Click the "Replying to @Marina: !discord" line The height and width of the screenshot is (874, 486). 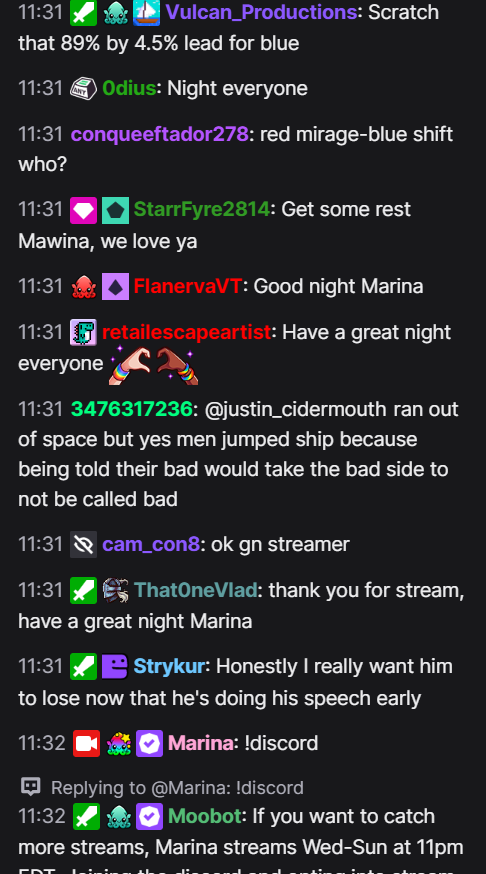pos(177,788)
